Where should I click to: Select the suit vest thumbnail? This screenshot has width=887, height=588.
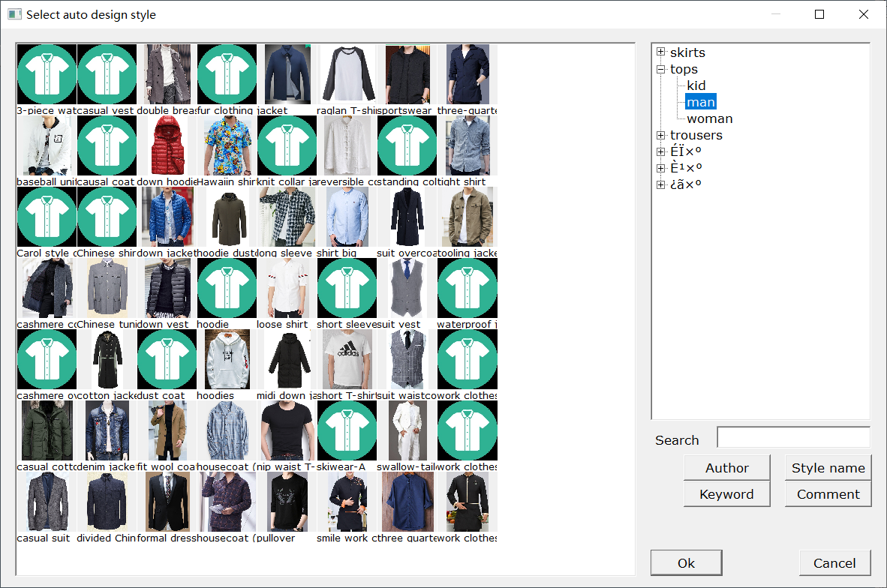click(407, 288)
